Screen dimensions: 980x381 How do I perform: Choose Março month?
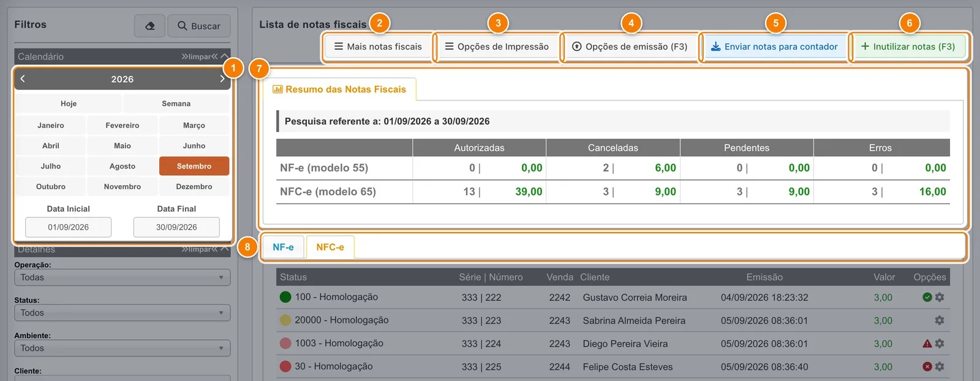pyautogui.click(x=194, y=125)
